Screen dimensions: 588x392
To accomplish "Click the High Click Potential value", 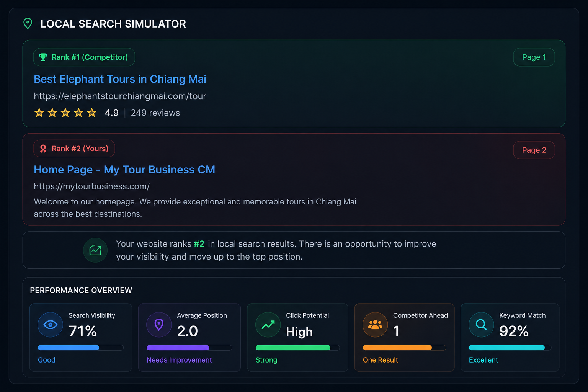I will pos(299,332).
